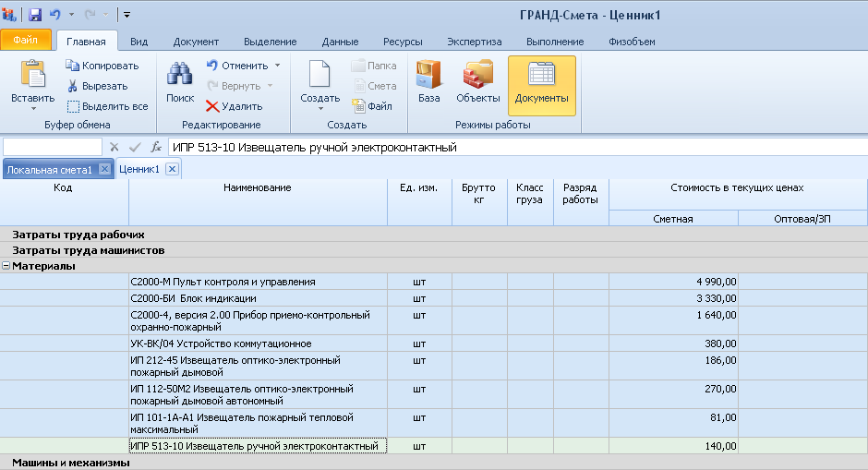Click the Undo icon in quick access toolbar
868x470 pixels.
pyautogui.click(x=54, y=15)
